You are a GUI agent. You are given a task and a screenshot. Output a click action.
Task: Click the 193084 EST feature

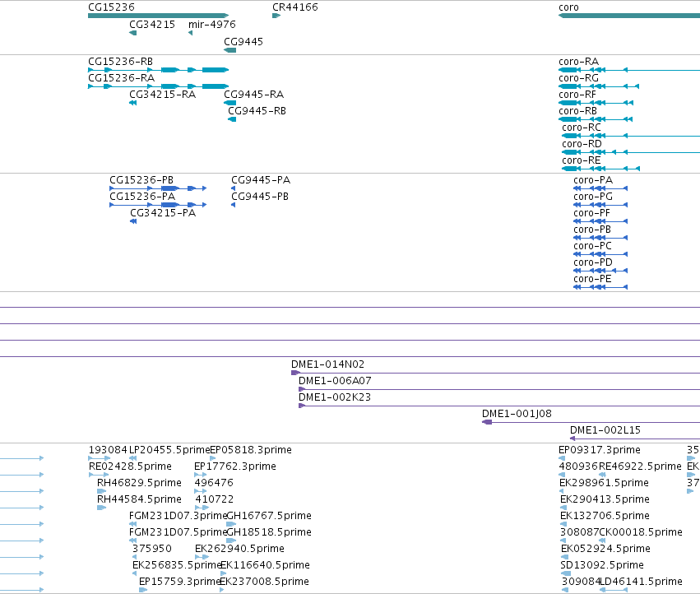coord(99,458)
